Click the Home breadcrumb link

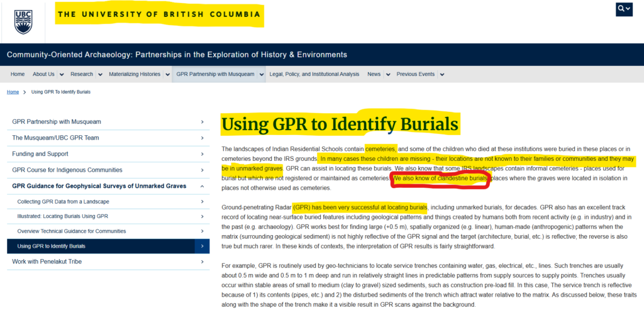[13, 92]
